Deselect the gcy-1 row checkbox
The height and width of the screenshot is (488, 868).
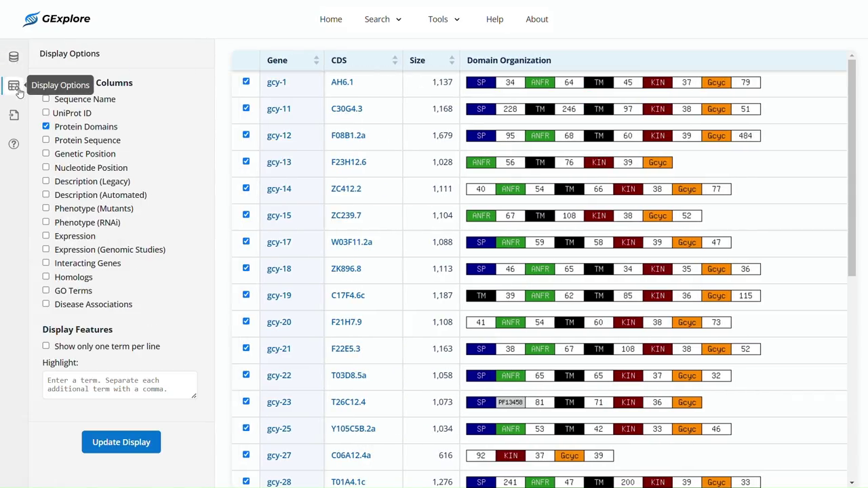pyautogui.click(x=246, y=81)
